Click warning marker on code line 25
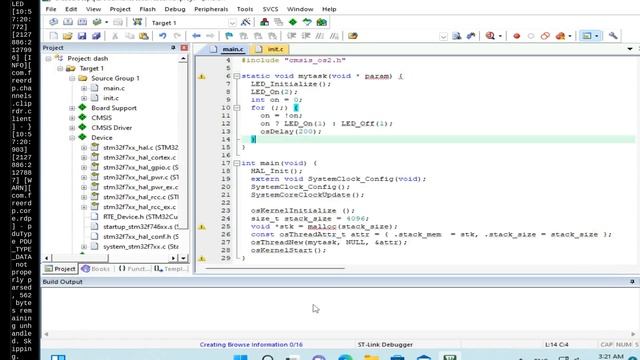The width and height of the screenshot is (640, 360). [x=202, y=227]
